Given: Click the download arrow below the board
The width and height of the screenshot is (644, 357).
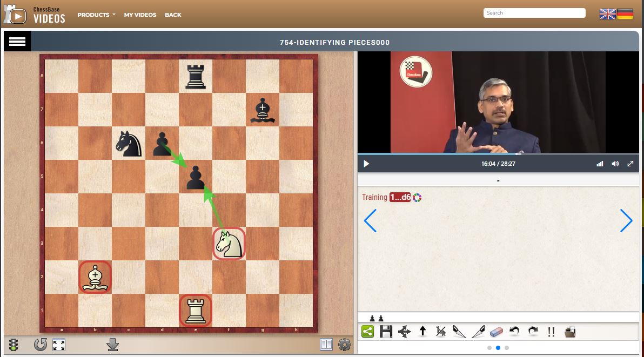Looking at the screenshot, I should coord(112,345).
